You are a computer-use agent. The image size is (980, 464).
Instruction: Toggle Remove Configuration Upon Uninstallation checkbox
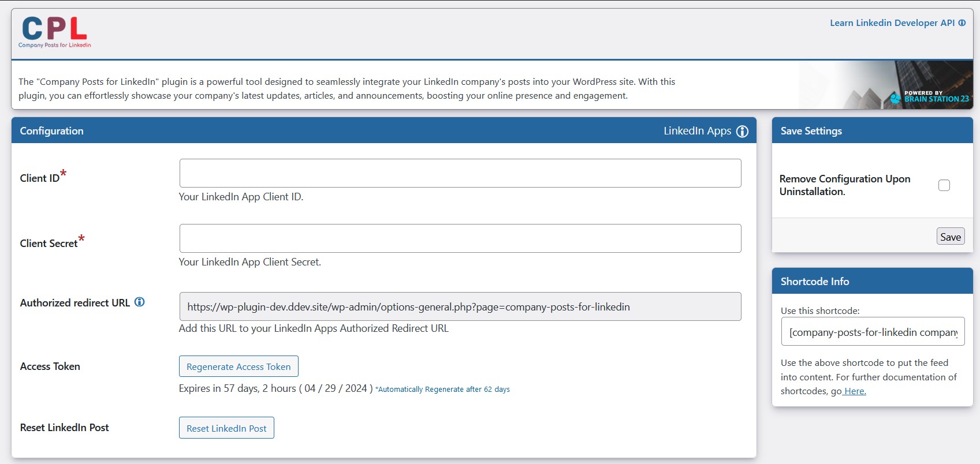click(944, 185)
